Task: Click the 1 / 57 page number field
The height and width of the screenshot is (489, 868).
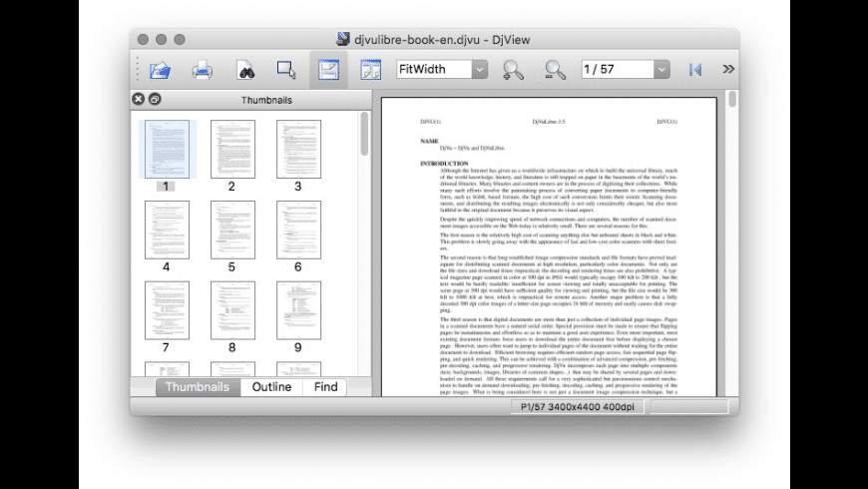Action: pyautogui.click(x=618, y=69)
